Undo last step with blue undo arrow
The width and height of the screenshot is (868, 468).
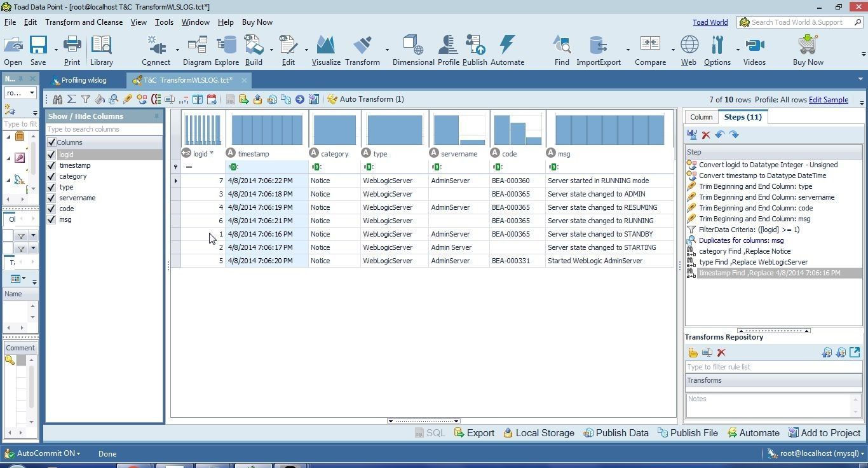(720, 135)
